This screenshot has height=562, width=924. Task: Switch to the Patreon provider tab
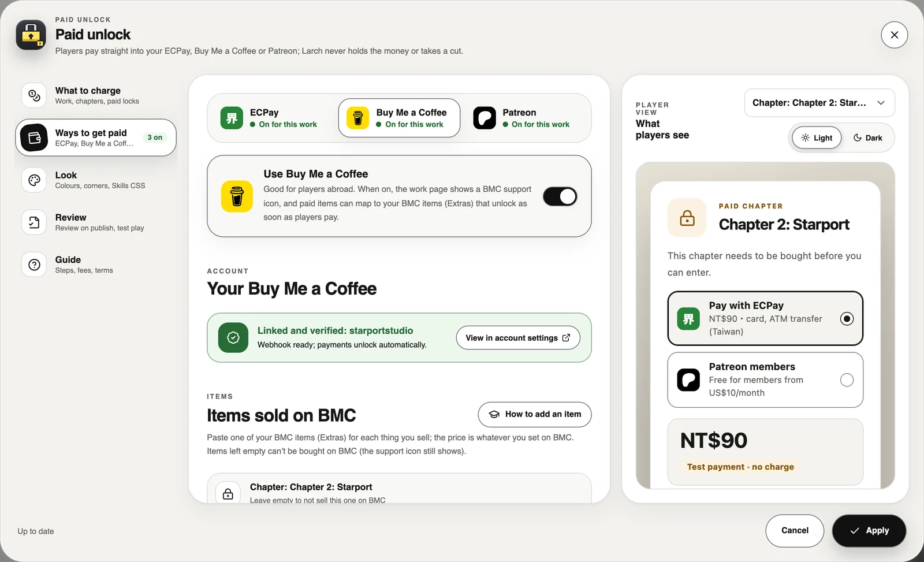[x=525, y=118]
